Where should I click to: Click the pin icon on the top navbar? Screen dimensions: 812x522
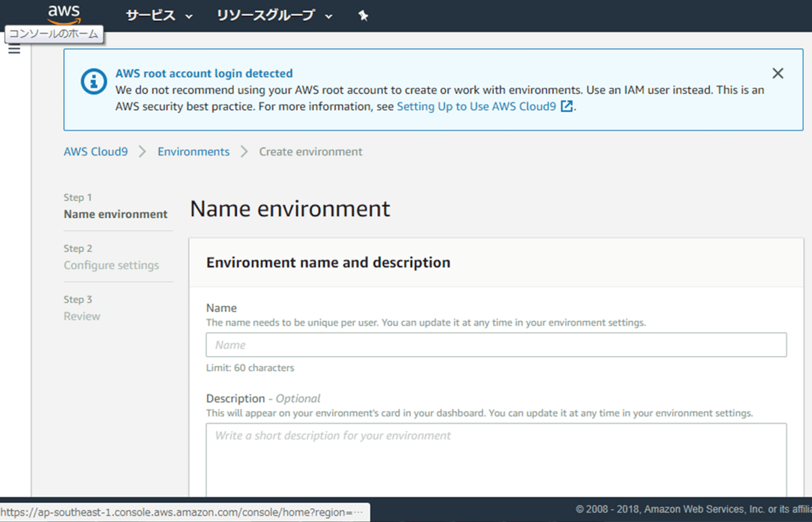pyautogui.click(x=363, y=15)
